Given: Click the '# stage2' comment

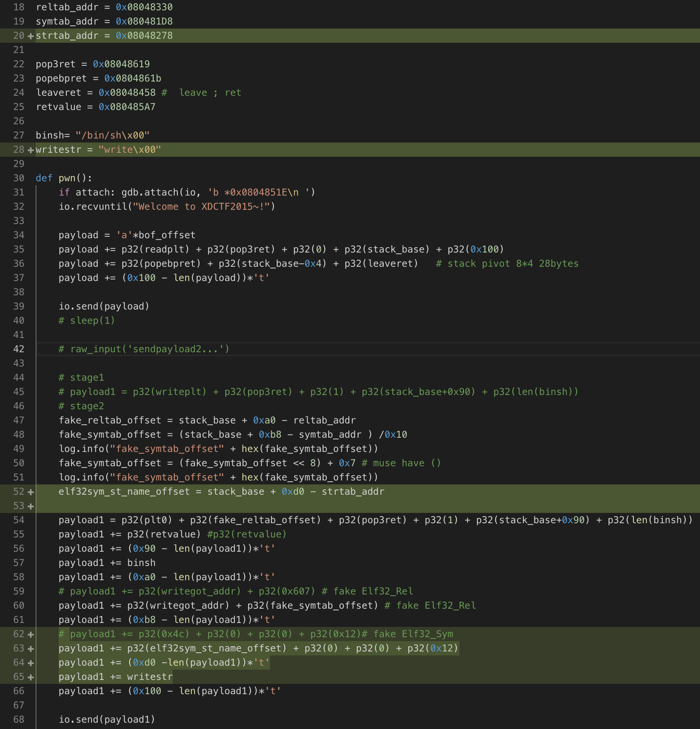Looking at the screenshot, I should [81, 406].
